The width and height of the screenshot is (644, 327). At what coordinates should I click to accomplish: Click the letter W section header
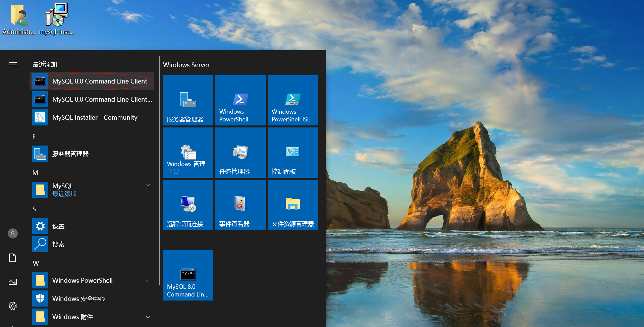(36, 263)
